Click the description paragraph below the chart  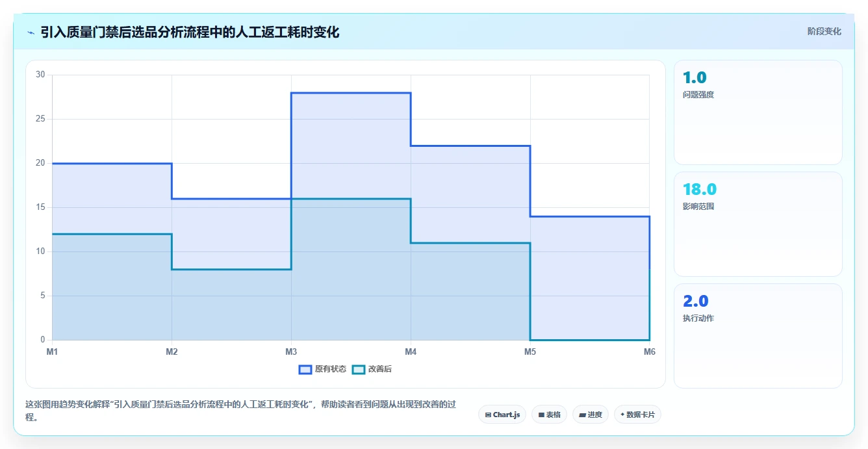click(x=240, y=411)
